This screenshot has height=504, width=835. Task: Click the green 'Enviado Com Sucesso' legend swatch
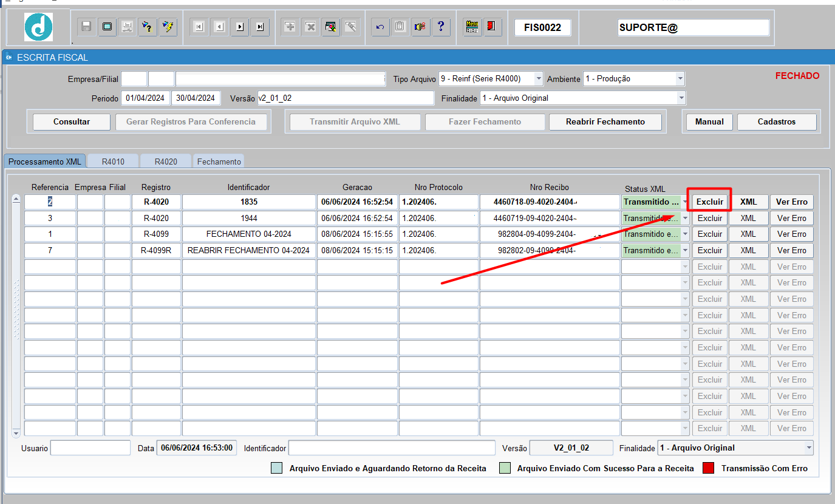point(505,468)
